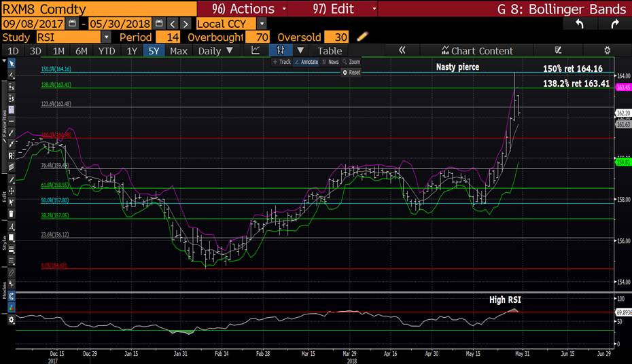The image size is (632, 364).
Task: Click the end date field 05/30/2018
Action: 120,23
